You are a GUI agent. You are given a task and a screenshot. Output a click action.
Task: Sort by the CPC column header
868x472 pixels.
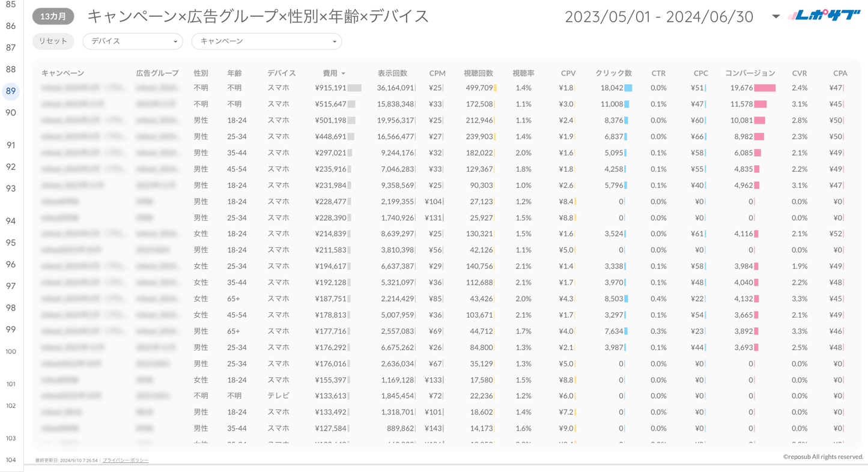(x=700, y=73)
